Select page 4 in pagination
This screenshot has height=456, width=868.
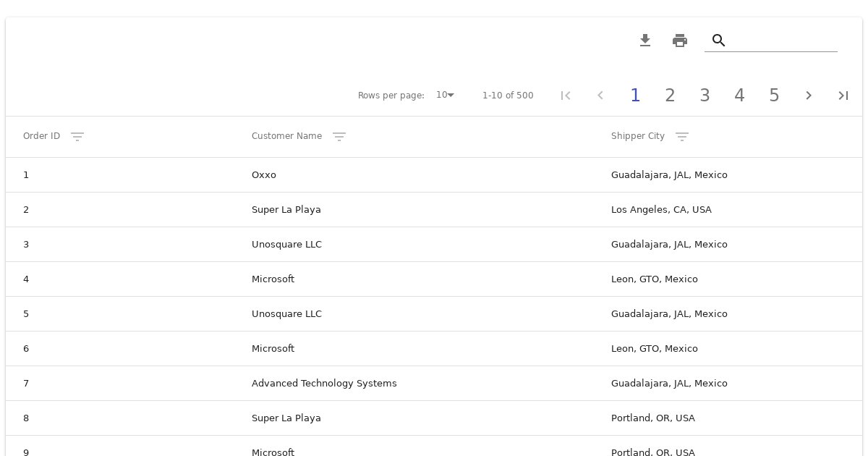pyautogui.click(x=739, y=96)
